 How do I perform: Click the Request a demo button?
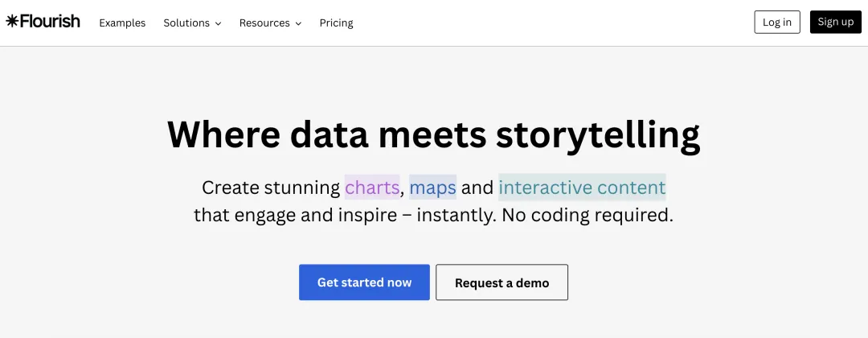pos(502,282)
